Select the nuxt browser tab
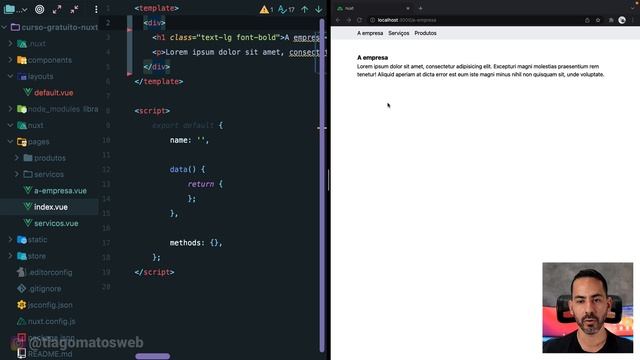 point(373,8)
